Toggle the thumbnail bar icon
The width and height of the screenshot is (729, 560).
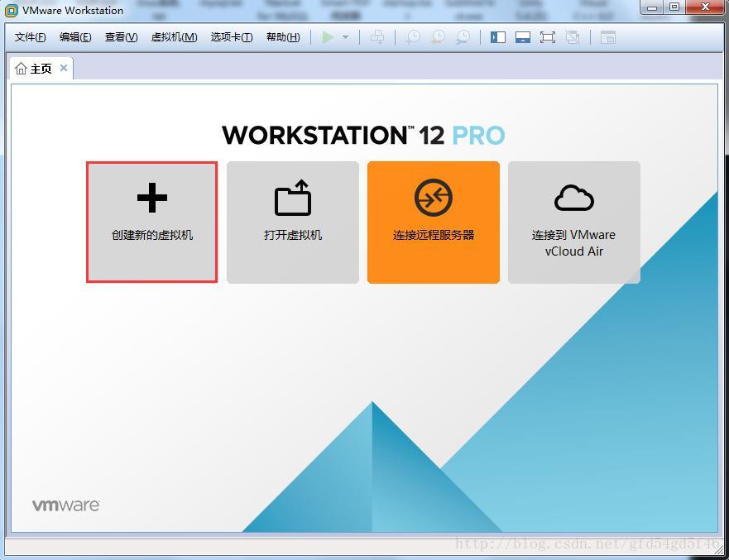tap(523, 37)
